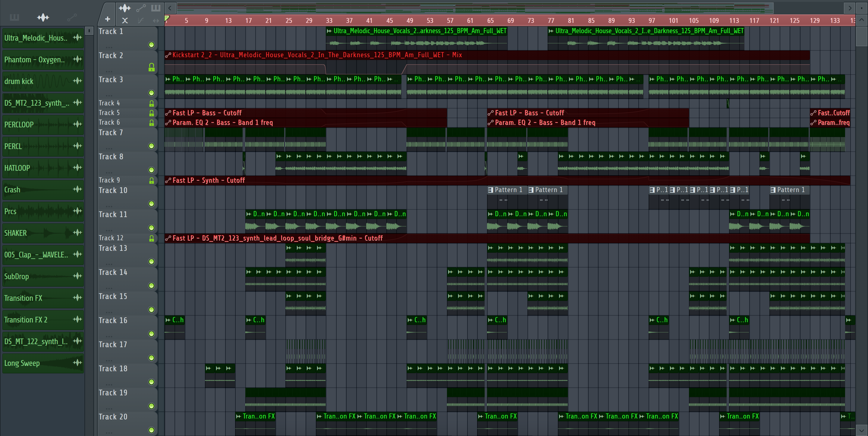Viewport: 868px width, 436px height.
Task: Click the horizontal arrows icon in playlist toolbar
Action: [x=156, y=20]
